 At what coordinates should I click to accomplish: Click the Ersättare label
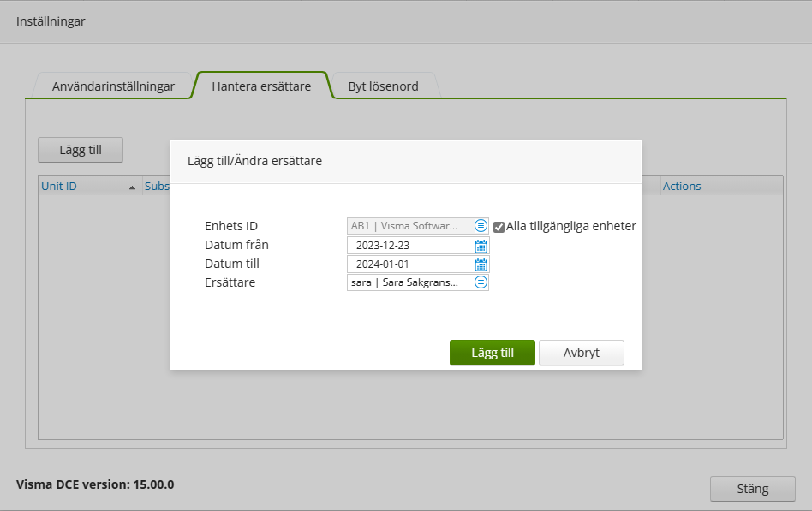(230, 282)
